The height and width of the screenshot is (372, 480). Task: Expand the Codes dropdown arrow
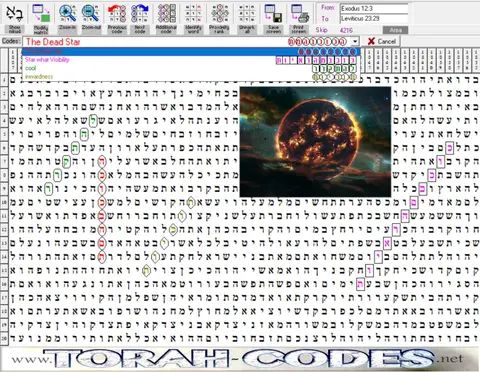[x=355, y=42]
